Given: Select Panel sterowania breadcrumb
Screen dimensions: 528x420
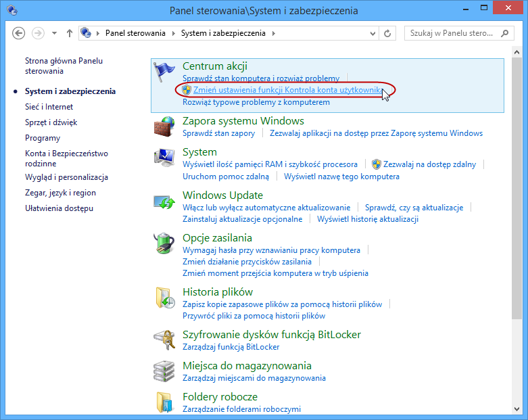Looking at the screenshot, I should [x=135, y=33].
